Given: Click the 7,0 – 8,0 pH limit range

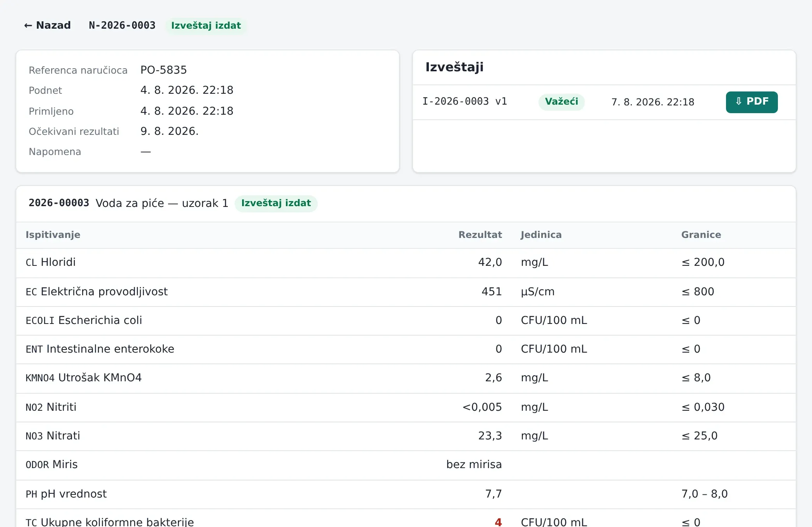Looking at the screenshot, I should (x=704, y=494).
